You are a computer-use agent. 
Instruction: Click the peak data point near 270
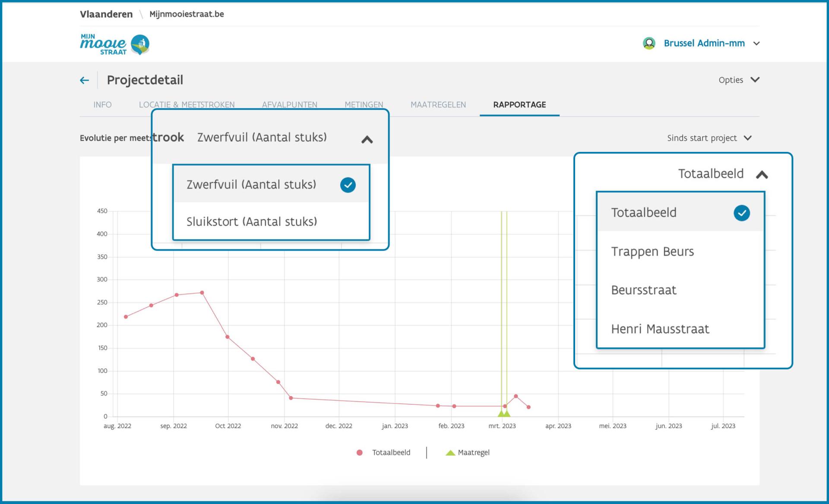[202, 293]
